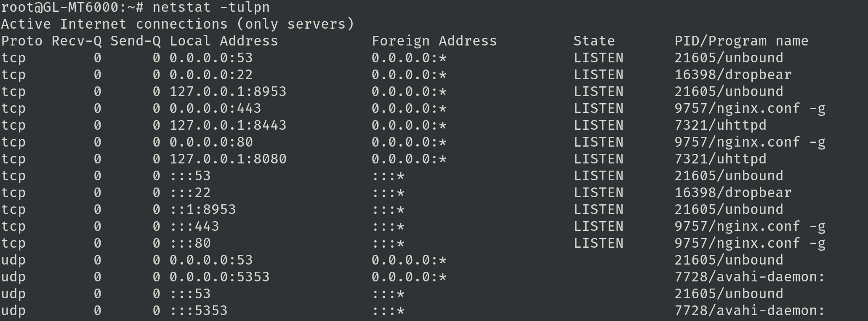Click the State column header
The image size is (868, 321).
[594, 41]
